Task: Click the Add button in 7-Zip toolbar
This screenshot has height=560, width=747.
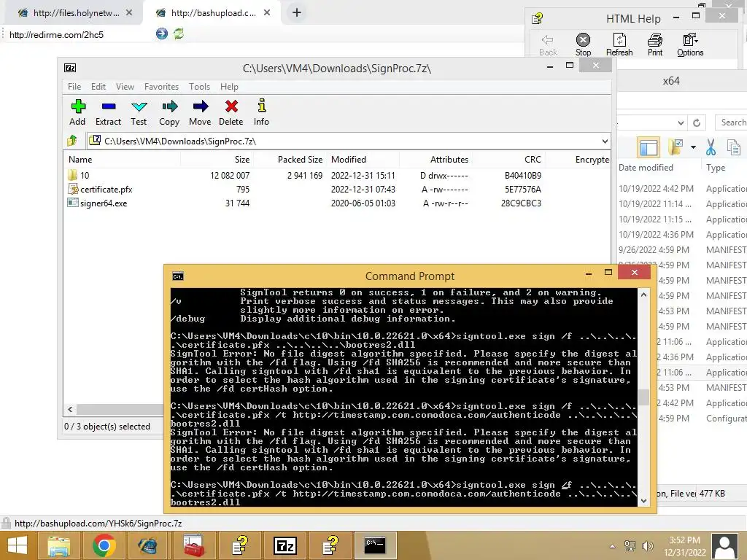Action: point(77,112)
